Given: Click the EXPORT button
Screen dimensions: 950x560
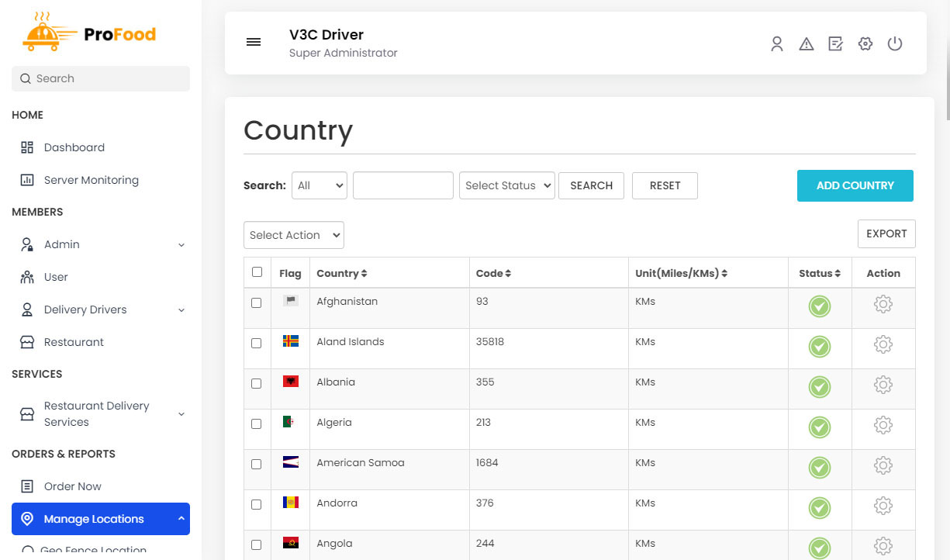Looking at the screenshot, I should [886, 233].
